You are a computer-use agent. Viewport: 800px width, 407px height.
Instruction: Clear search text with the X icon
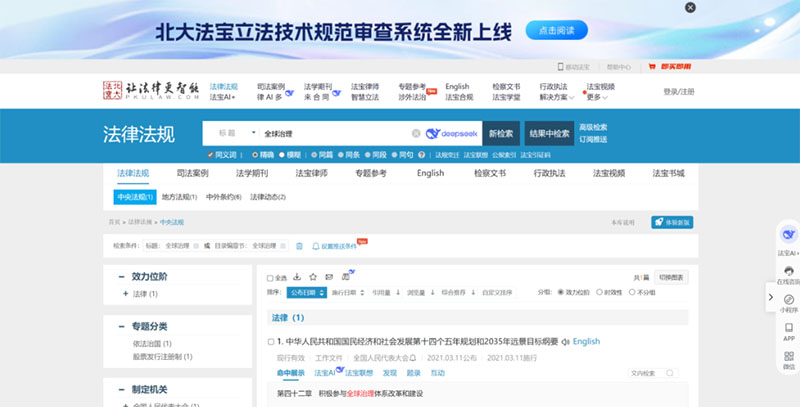coord(416,133)
